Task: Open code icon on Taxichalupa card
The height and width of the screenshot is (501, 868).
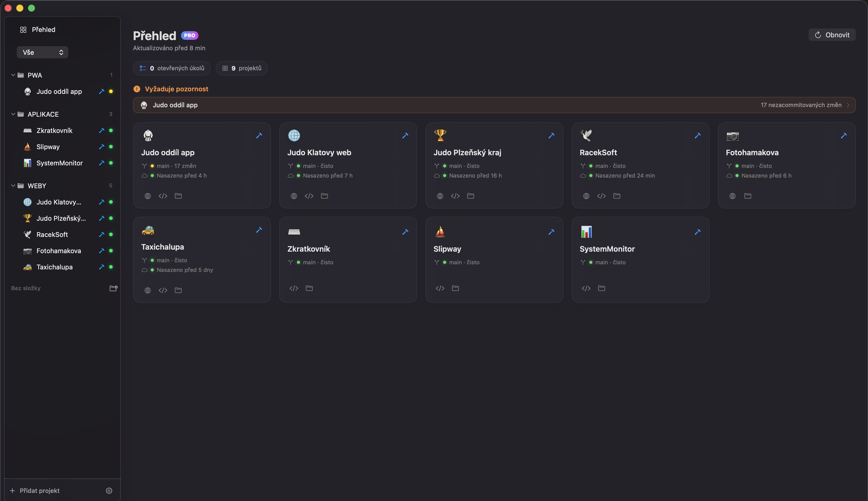Action: pos(163,290)
